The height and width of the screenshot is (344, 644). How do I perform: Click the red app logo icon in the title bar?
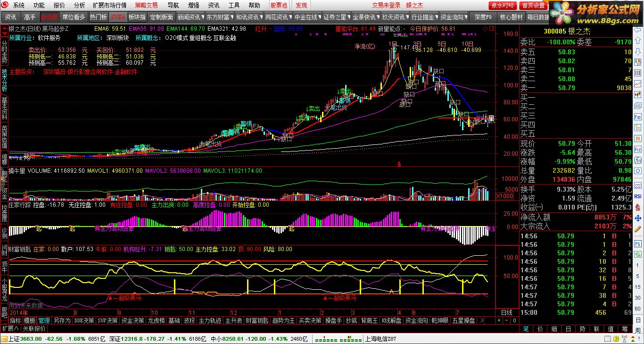coord(6,5)
